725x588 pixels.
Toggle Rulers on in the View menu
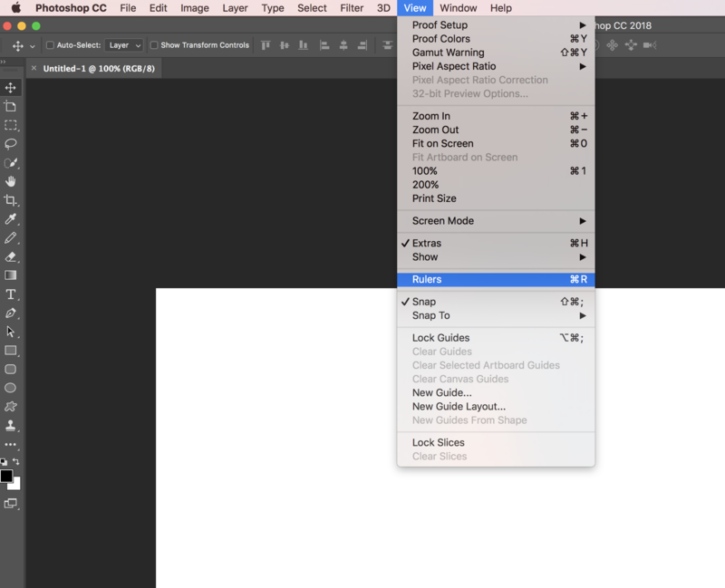(x=496, y=279)
